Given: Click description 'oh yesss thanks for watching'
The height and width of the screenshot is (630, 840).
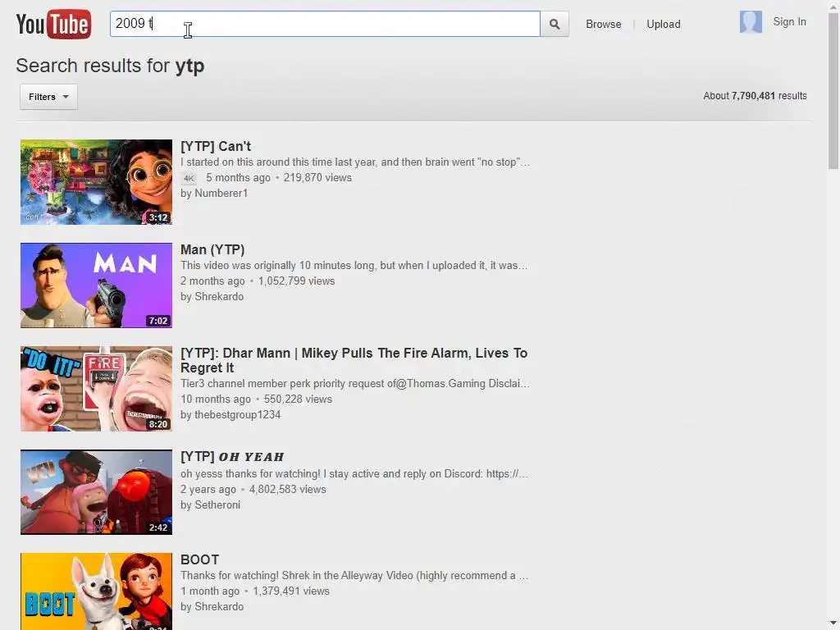Looking at the screenshot, I should coord(354,473).
